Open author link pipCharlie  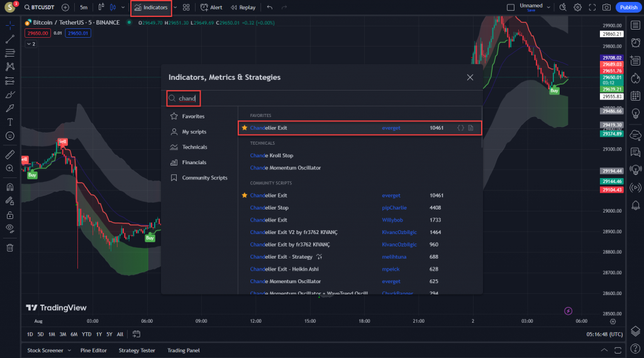point(394,208)
